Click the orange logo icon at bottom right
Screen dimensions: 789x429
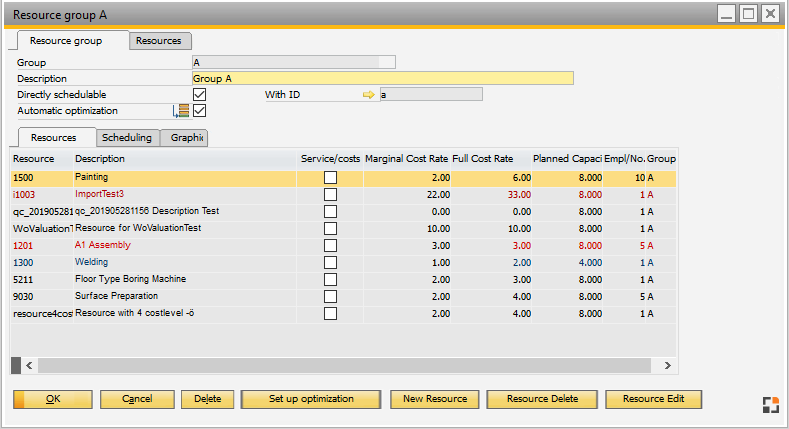click(769, 404)
